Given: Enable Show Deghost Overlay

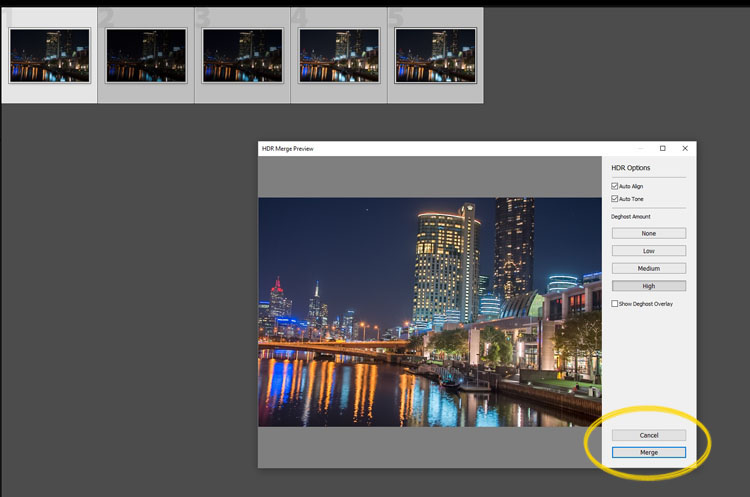Looking at the screenshot, I should (615, 304).
